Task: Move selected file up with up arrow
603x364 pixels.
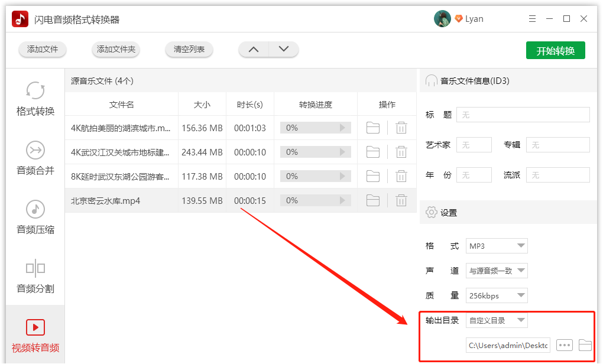Action: coord(254,49)
